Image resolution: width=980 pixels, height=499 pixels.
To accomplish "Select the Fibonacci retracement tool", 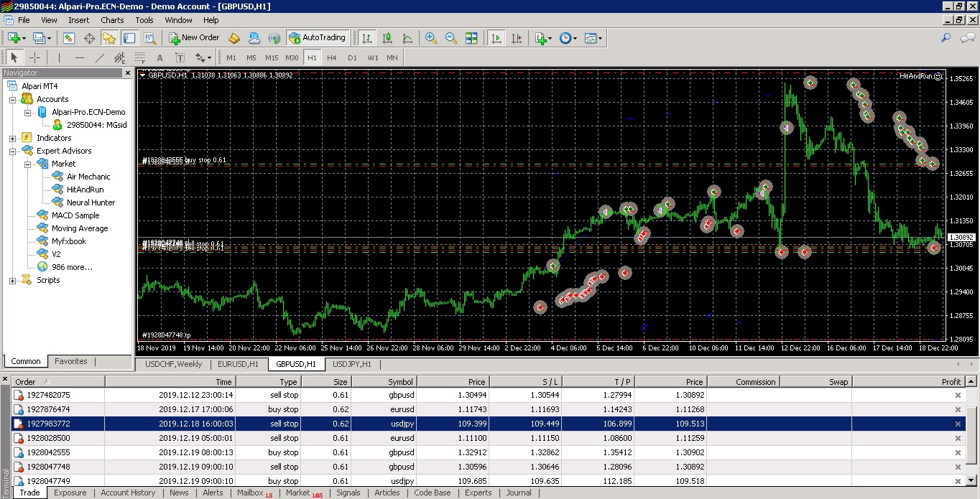I will pos(139,57).
